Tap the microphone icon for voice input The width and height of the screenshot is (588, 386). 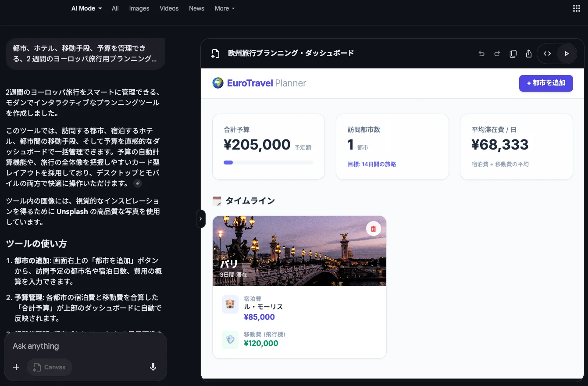click(x=153, y=367)
